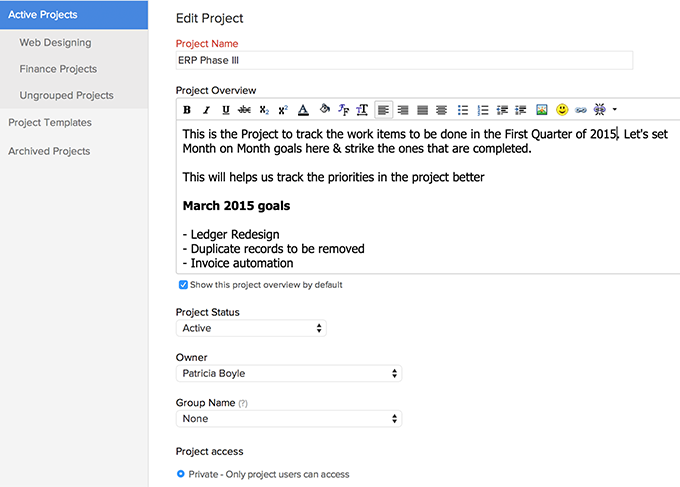This screenshot has width=680, height=487.
Task: Go to Project Templates in the sidebar
Action: 50,123
